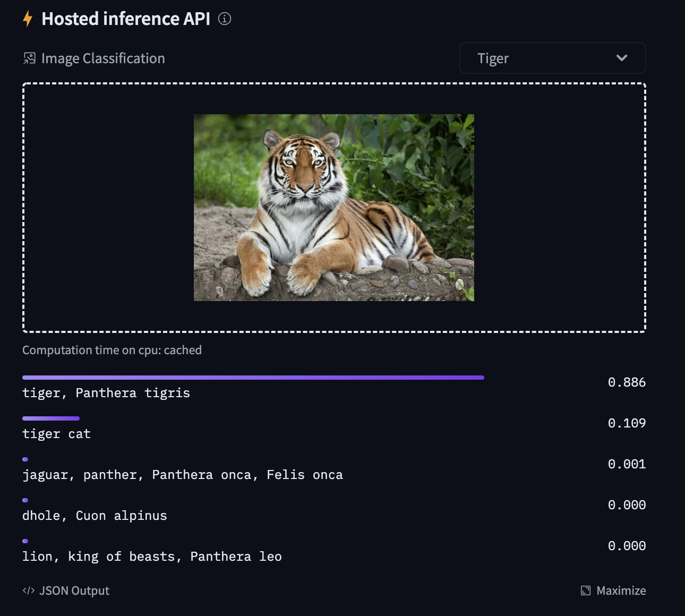Click the Image Classification picture icon
This screenshot has height=616, width=685.
[x=29, y=58]
